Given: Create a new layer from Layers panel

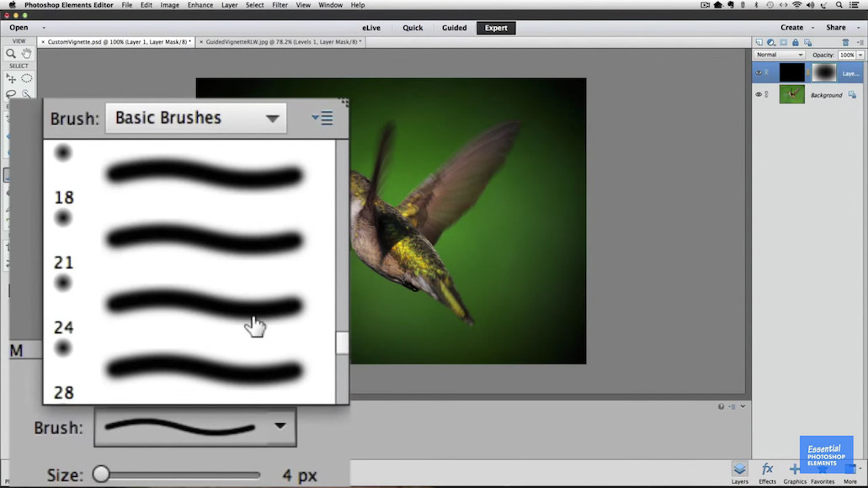Looking at the screenshot, I should point(759,43).
